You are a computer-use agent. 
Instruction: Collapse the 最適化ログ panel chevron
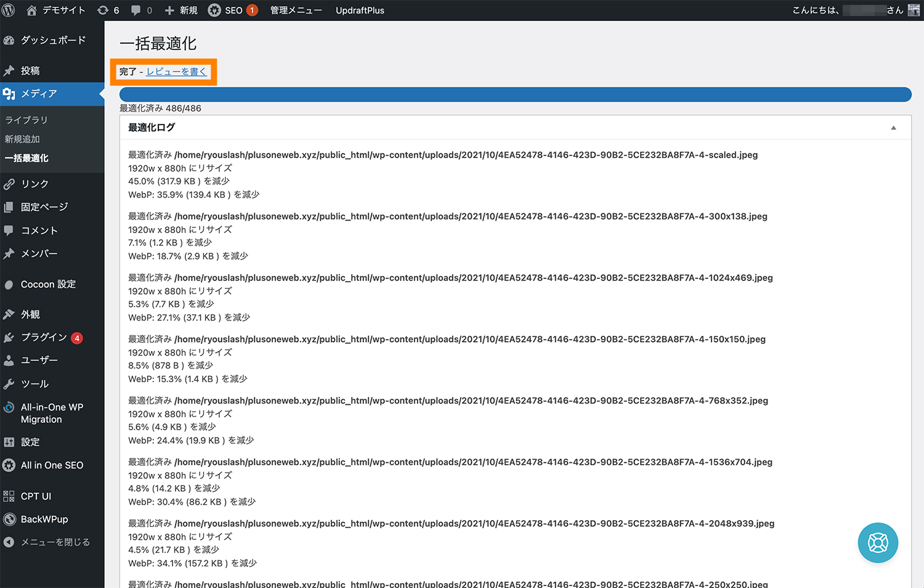894,127
